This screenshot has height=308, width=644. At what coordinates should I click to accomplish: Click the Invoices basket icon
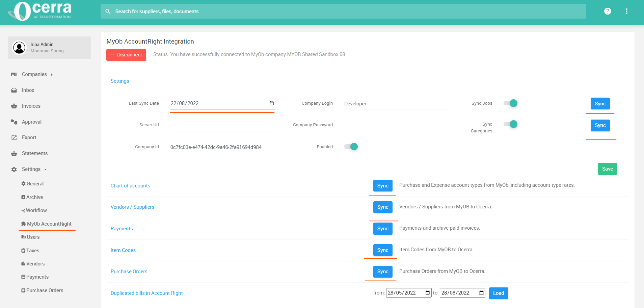pos(14,106)
